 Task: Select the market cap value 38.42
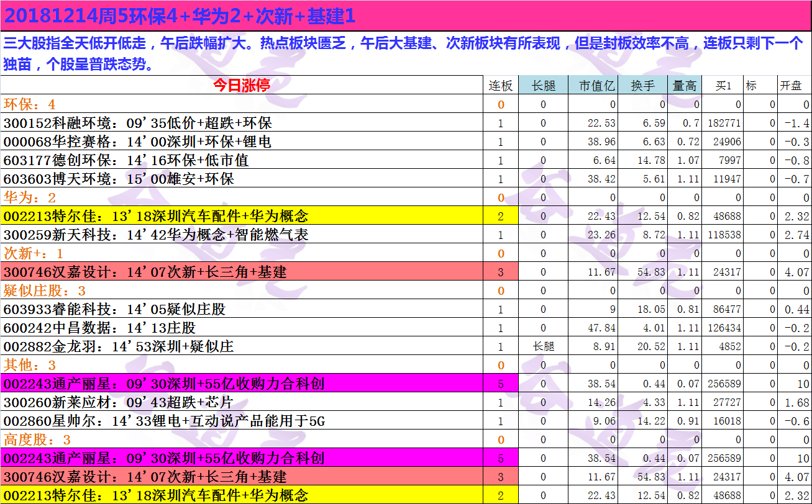pyautogui.click(x=602, y=179)
